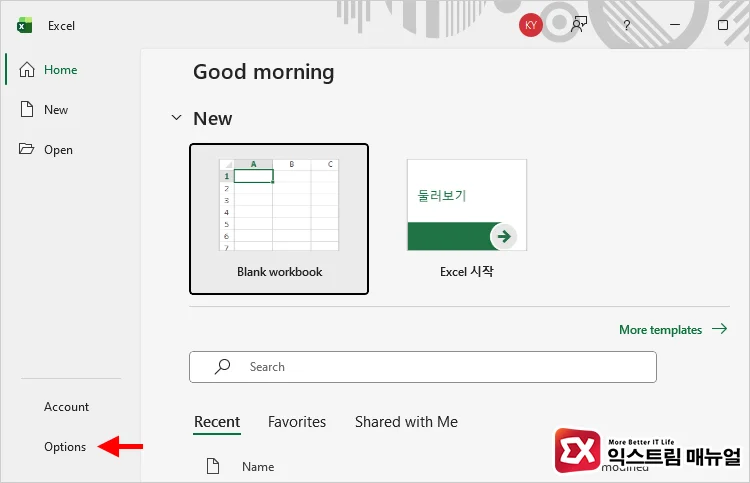Open Account in the sidebar
750x483 pixels.
click(66, 407)
